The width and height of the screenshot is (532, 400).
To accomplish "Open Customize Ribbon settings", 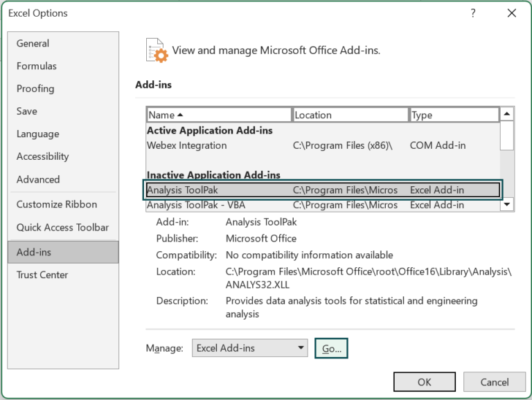I will (x=63, y=204).
